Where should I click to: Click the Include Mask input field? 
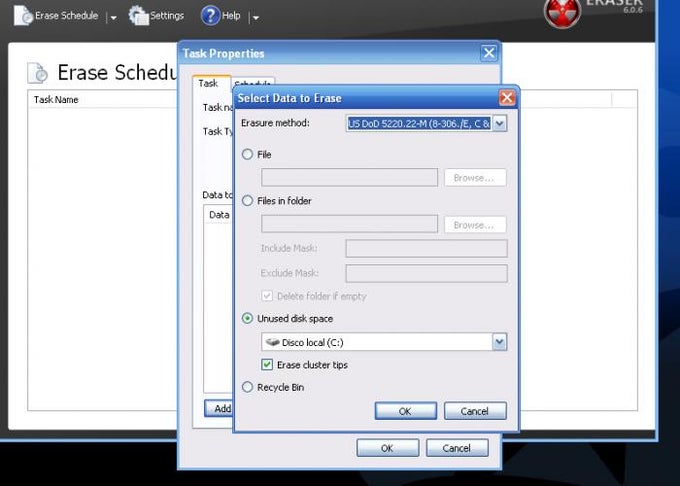click(x=426, y=248)
